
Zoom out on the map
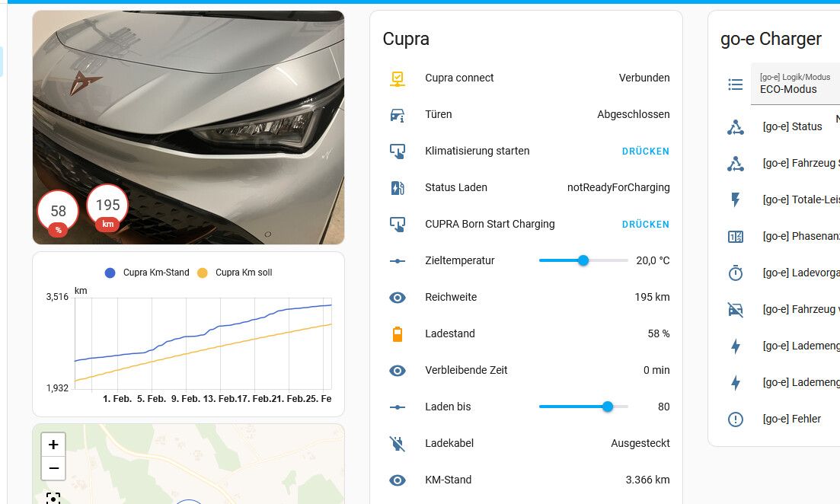click(x=53, y=468)
